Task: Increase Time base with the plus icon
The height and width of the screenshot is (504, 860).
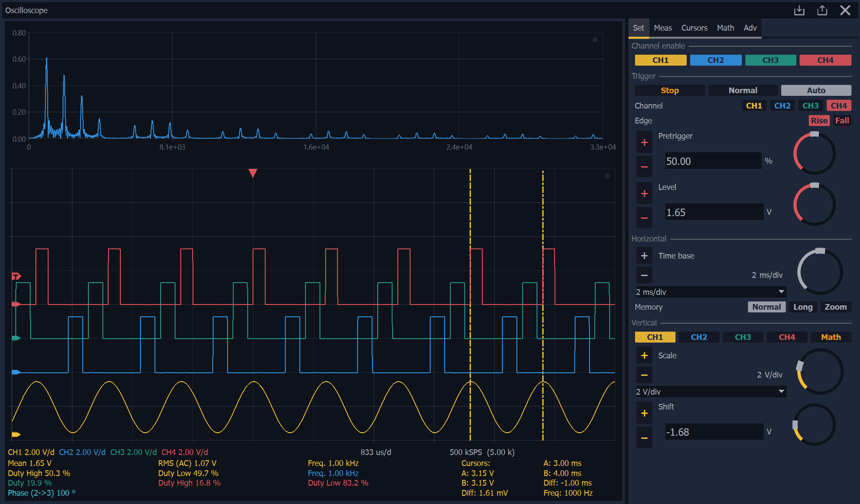Action: (x=644, y=255)
